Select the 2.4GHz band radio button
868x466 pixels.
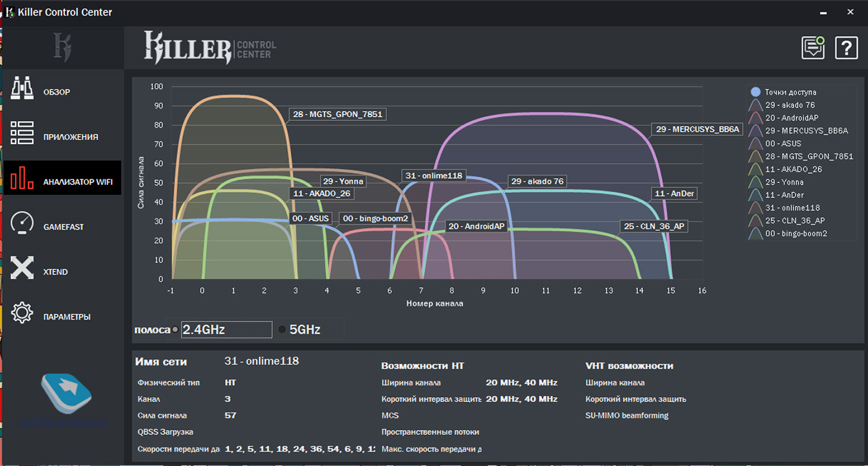point(175,329)
